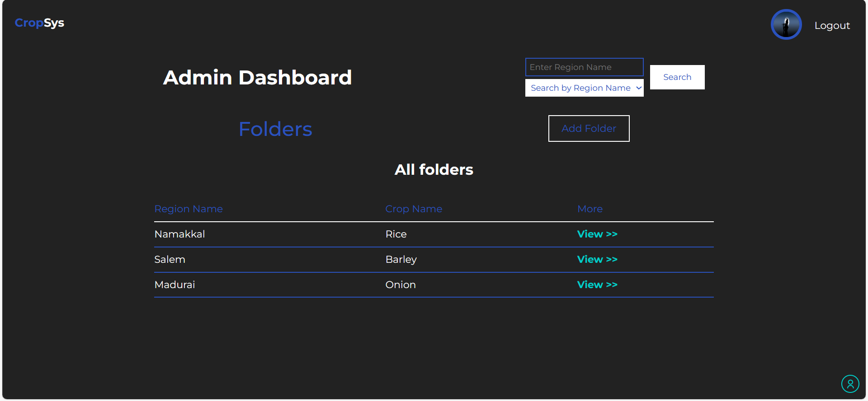Log out using the Logout link
The height and width of the screenshot is (401, 868).
click(832, 26)
